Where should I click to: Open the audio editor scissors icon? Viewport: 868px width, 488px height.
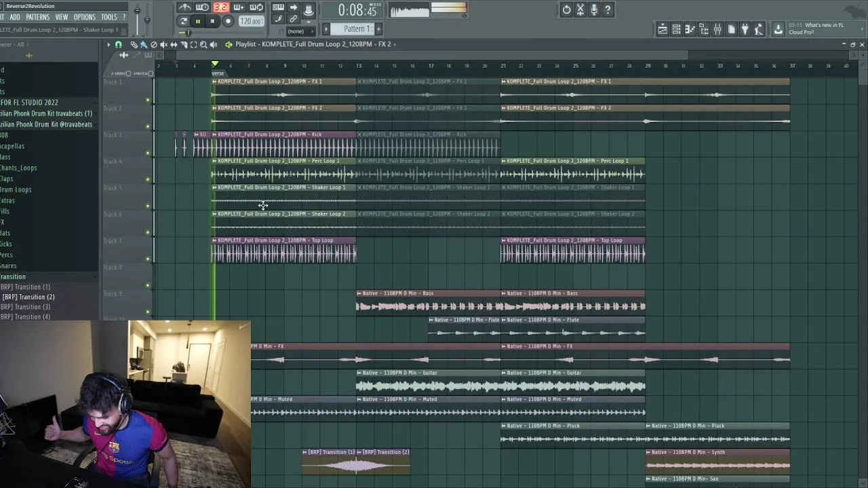(580, 9)
